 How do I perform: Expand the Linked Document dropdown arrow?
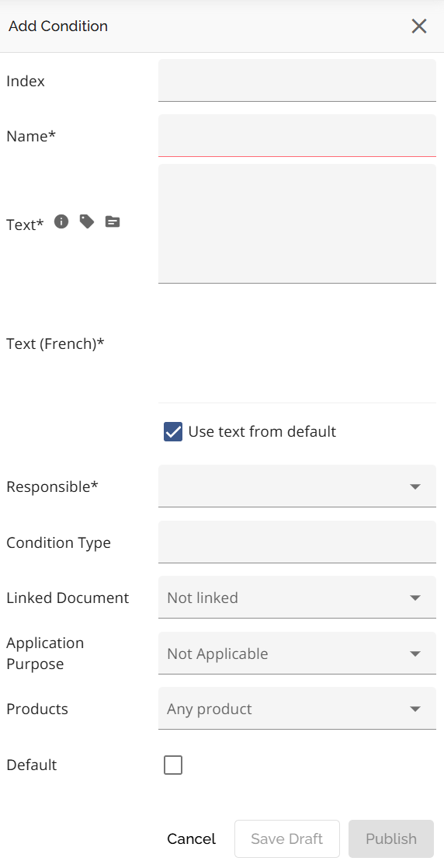[x=415, y=598]
